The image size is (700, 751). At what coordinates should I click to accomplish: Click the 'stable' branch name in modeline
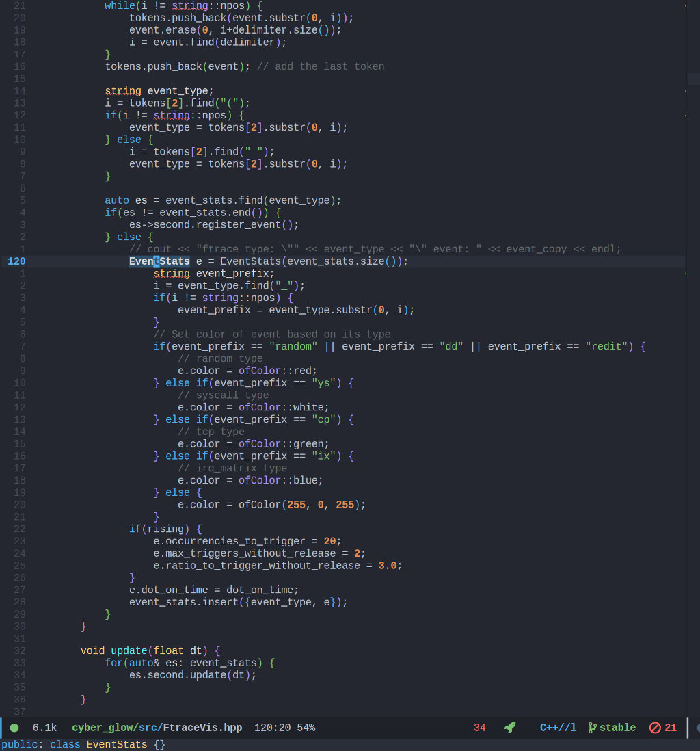pyautogui.click(x=617, y=728)
